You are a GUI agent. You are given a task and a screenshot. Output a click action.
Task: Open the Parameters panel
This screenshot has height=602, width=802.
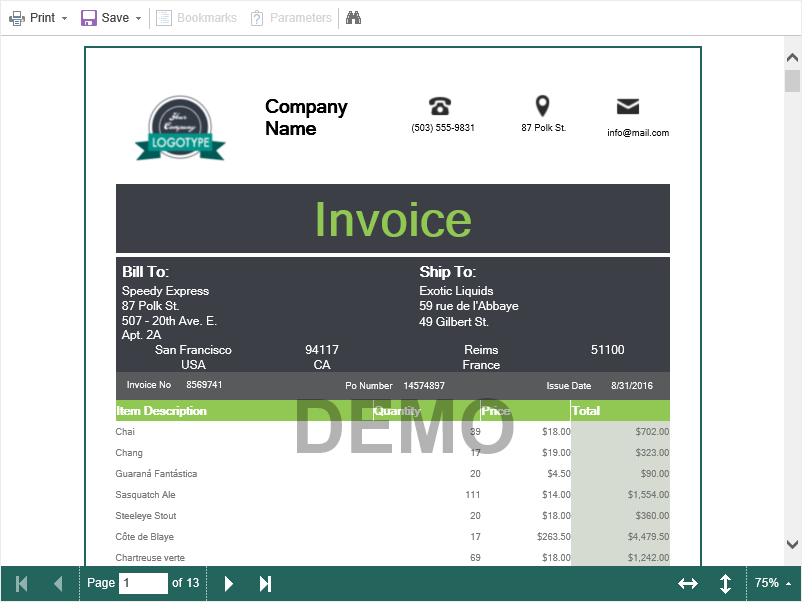[290, 18]
